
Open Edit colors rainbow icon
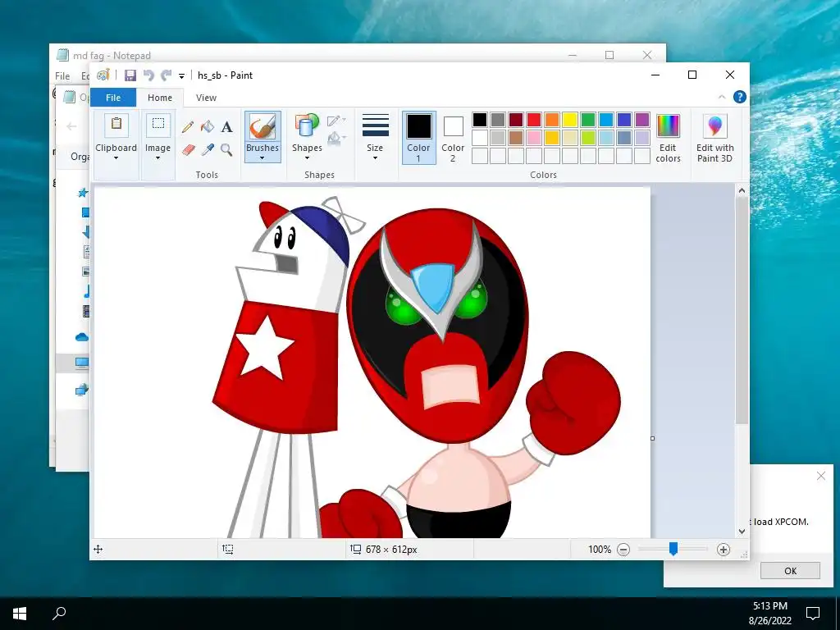(668, 126)
